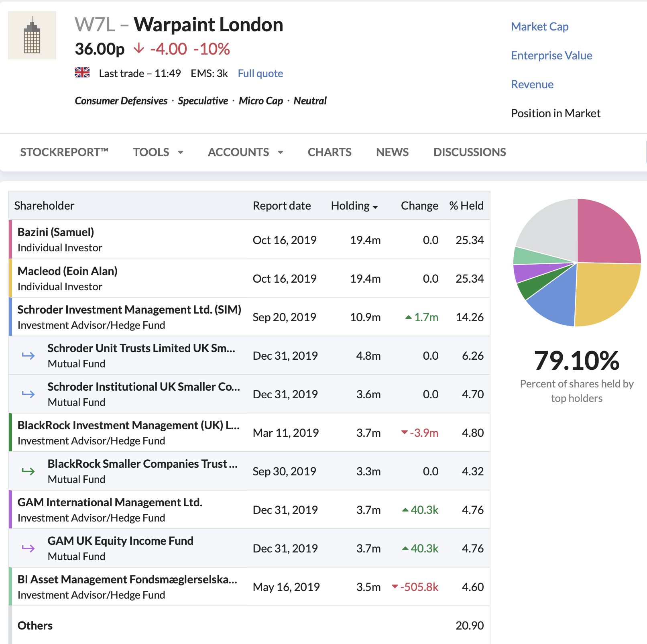Open the Accounts dropdown menu
The image size is (647, 644).
(246, 152)
